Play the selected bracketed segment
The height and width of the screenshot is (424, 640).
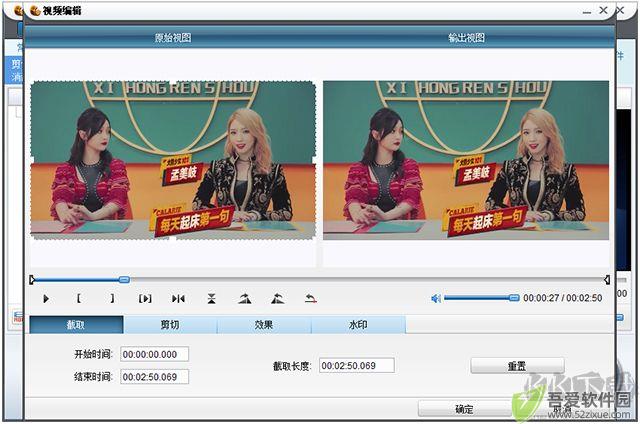[x=145, y=299]
